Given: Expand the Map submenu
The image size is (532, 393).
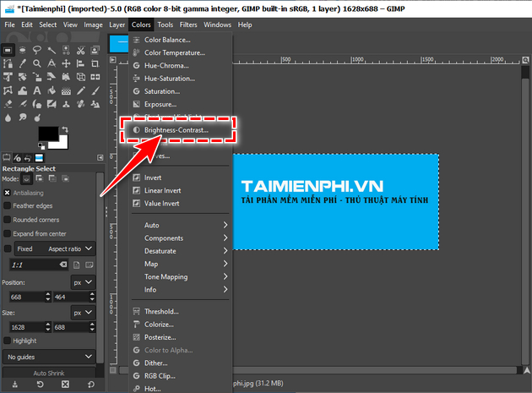Looking at the screenshot, I should (x=181, y=264).
